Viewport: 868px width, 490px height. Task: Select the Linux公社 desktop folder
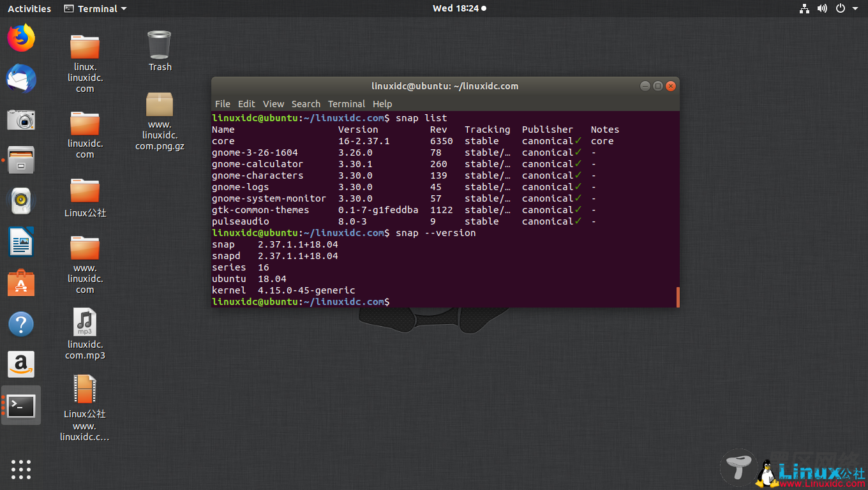point(85,197)
